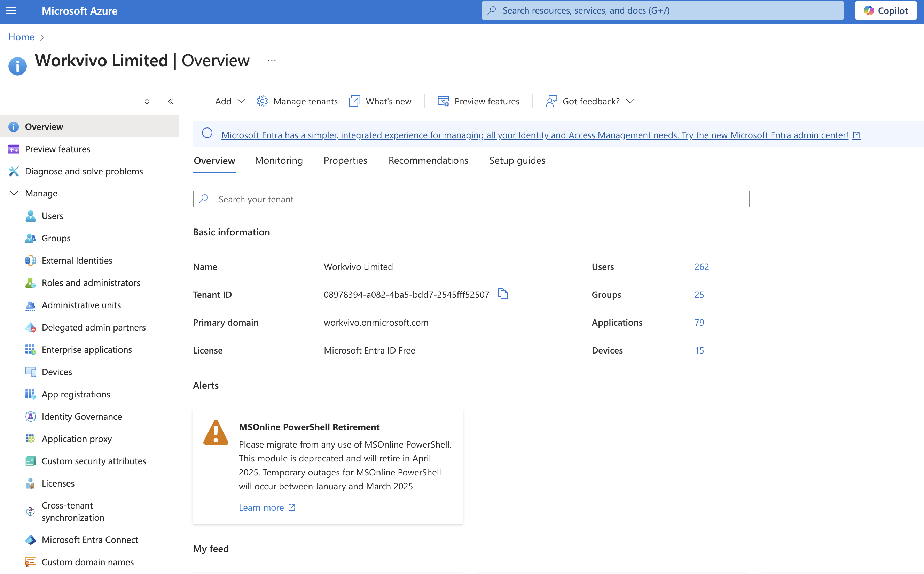Viewport: 924px width, 574px height.
Task: Click the Microsoft Azure logo text
Action: click(79, 11)
